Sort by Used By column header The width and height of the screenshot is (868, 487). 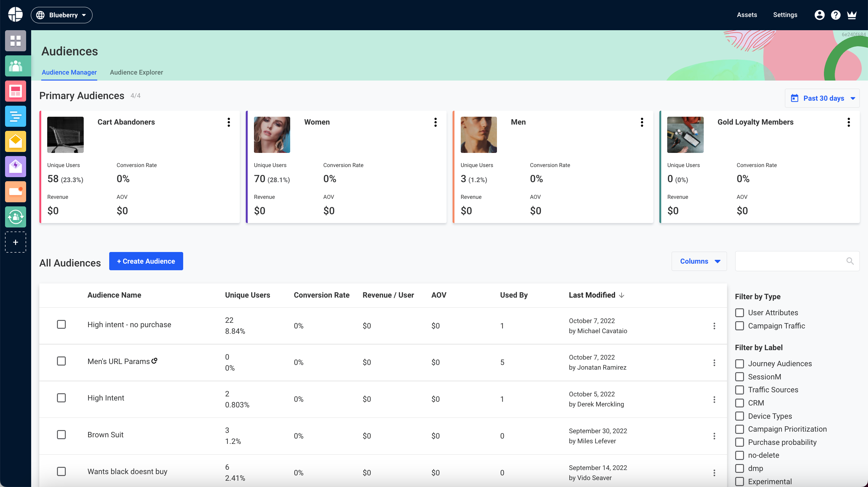(514, 295)
